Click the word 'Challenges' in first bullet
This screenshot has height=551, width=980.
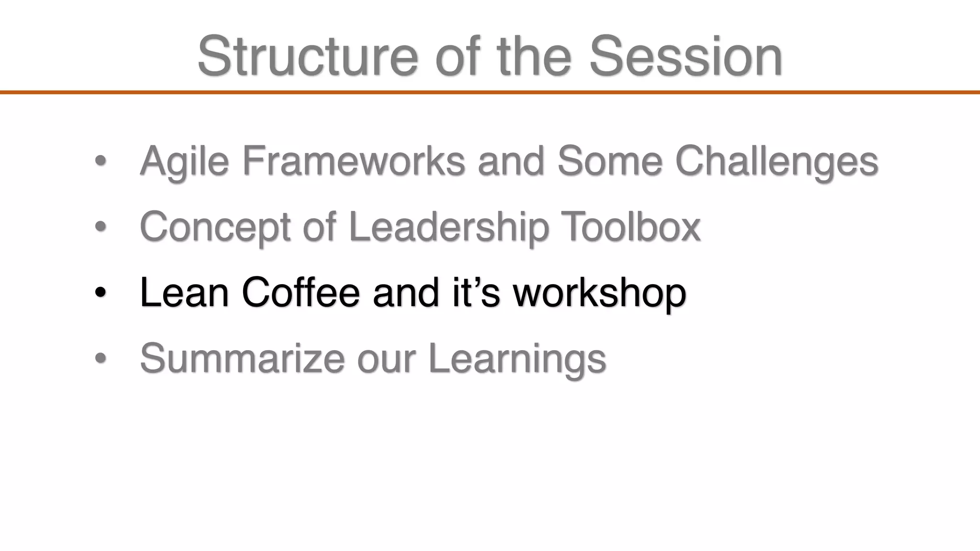click(x=777, y=162)
